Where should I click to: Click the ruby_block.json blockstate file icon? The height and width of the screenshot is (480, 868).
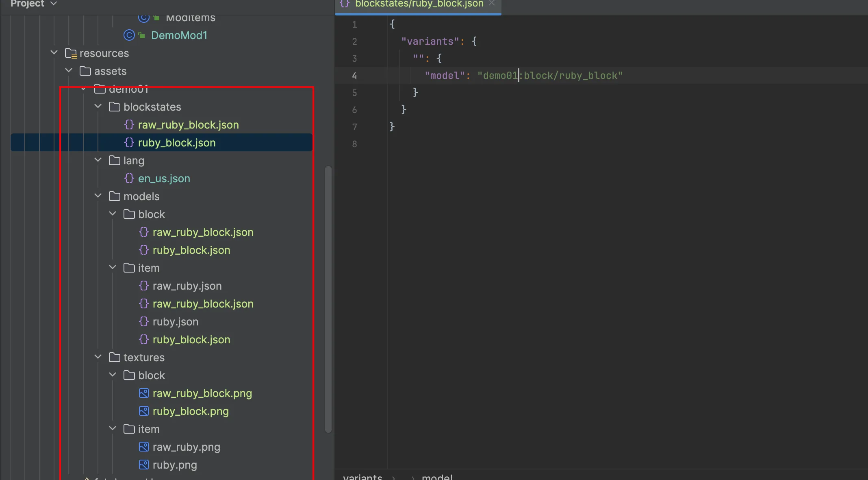129,142
